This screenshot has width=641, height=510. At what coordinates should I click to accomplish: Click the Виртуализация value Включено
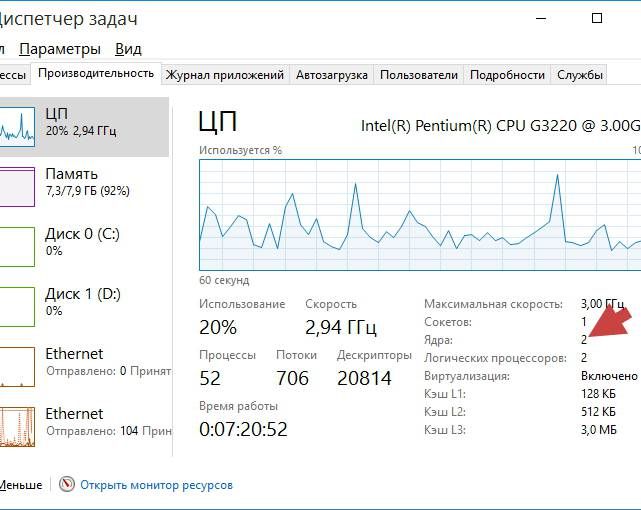coord(609,376)
